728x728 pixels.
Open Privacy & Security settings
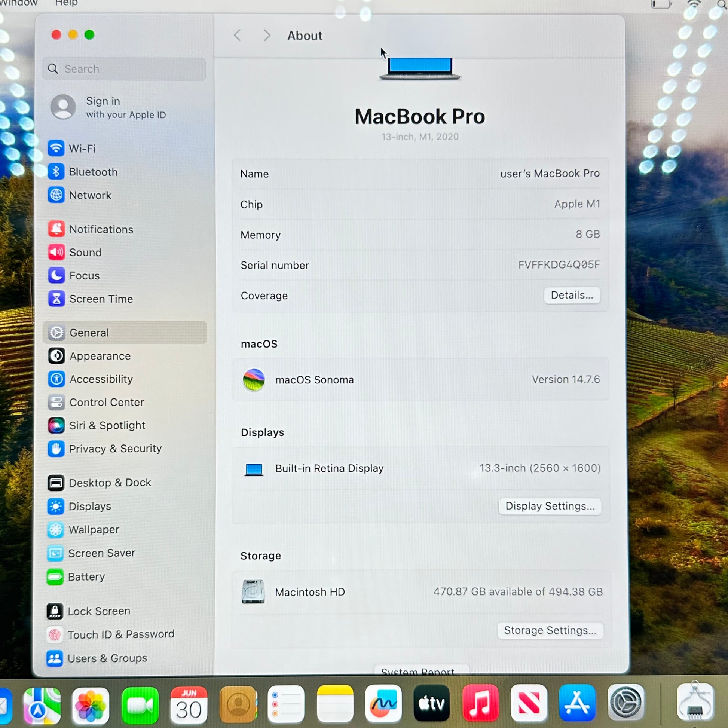tap(105, 449)
